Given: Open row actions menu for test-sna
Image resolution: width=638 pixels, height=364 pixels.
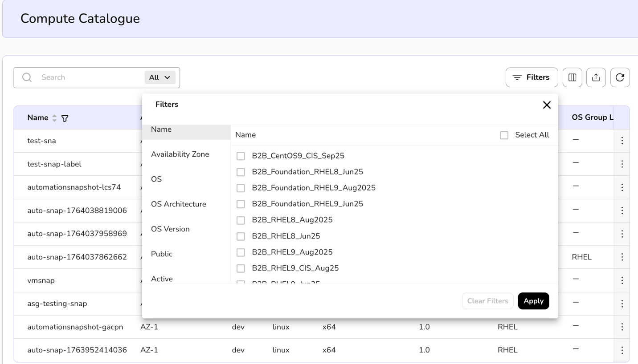Looking at the screenshot, I should pos(622,141).
